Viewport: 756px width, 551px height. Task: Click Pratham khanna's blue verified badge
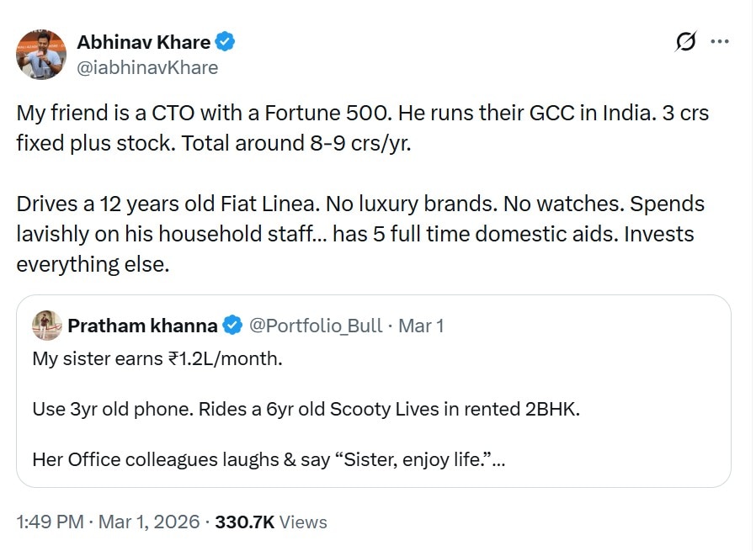pyautogui.click(x=233, y=326)
